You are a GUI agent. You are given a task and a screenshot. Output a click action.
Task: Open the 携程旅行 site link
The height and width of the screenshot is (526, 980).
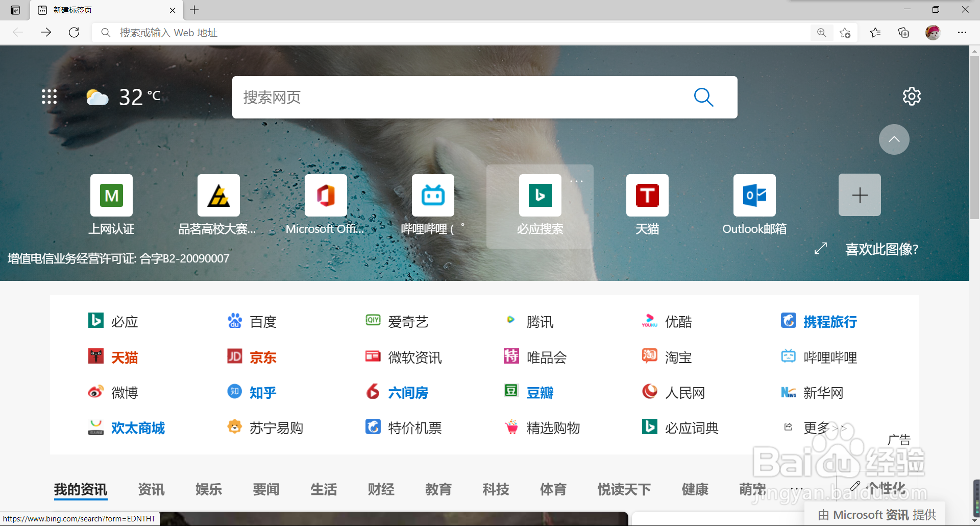point(819,321)
